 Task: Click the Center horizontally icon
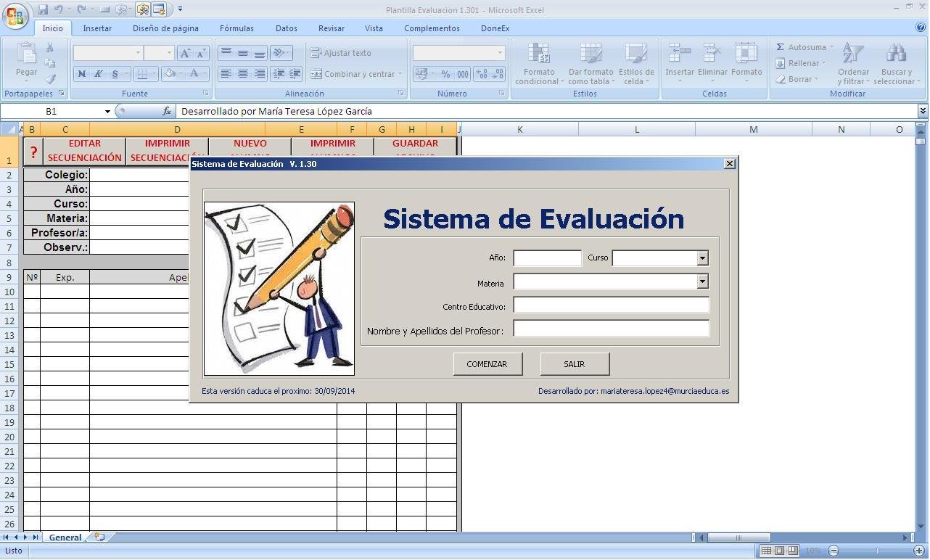tap(243, 74)
